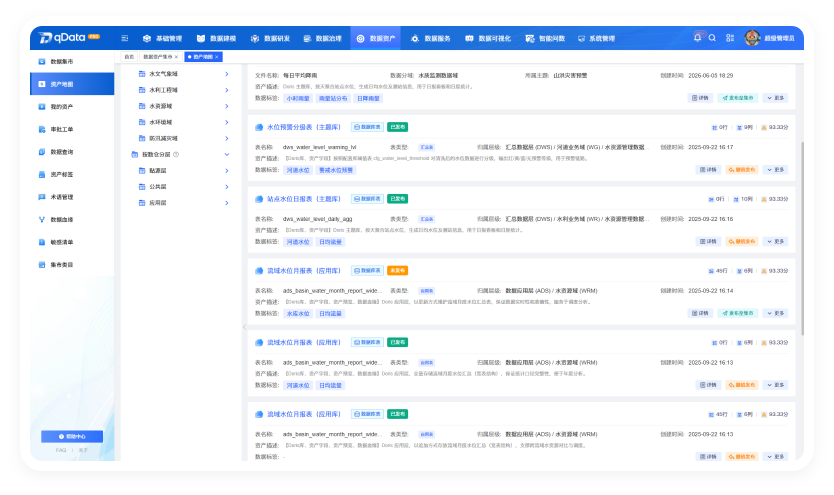Open 集市类目 in the left sidebar

[72, 265]
